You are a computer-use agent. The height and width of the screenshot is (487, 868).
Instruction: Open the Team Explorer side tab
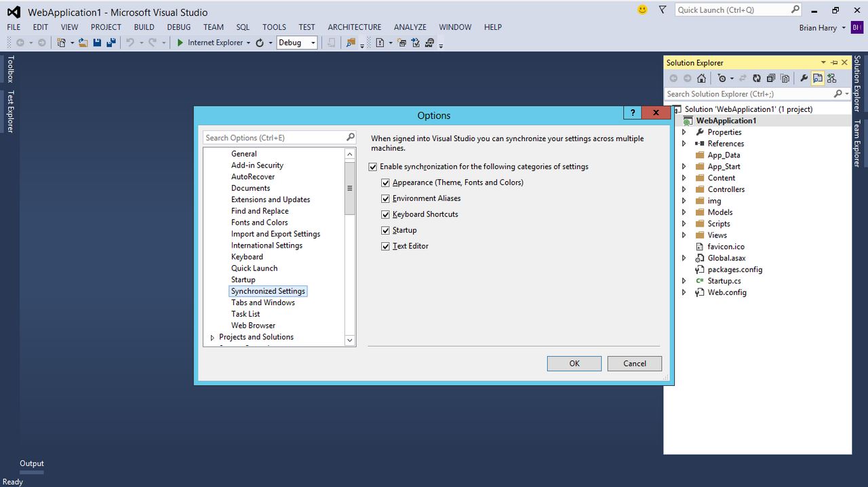click(x=857, y=143)
